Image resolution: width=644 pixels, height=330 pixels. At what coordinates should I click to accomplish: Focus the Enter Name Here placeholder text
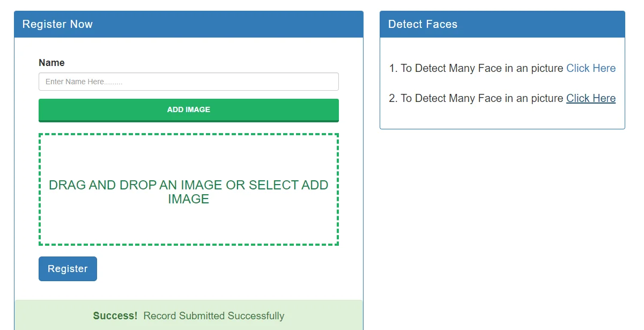pos(84,82)
